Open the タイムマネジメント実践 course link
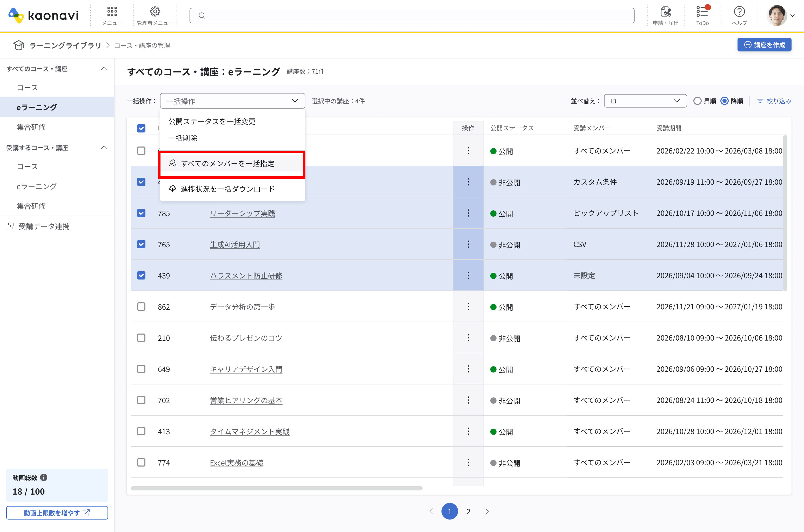The image size is (804, 532). pyautogui.click(x=250, y=431)
